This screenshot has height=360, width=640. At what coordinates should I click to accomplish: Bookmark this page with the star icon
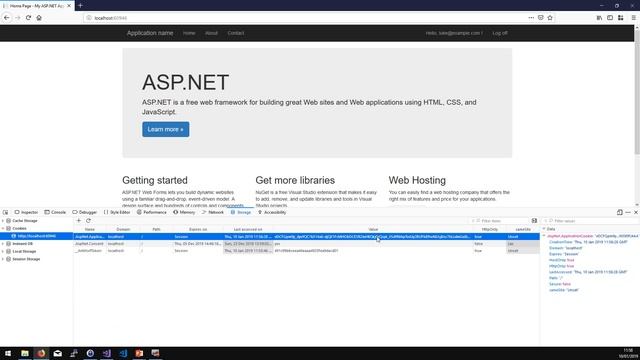550,18
